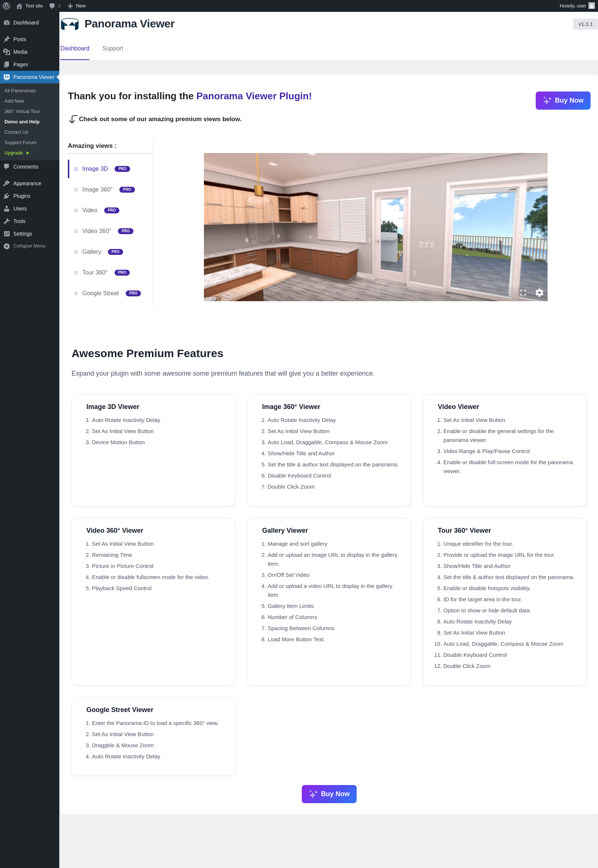The width and height of the screenshot is (598, 868).
Task: Open Demo and Help submenu item
Action: click(x=30, y=122)
